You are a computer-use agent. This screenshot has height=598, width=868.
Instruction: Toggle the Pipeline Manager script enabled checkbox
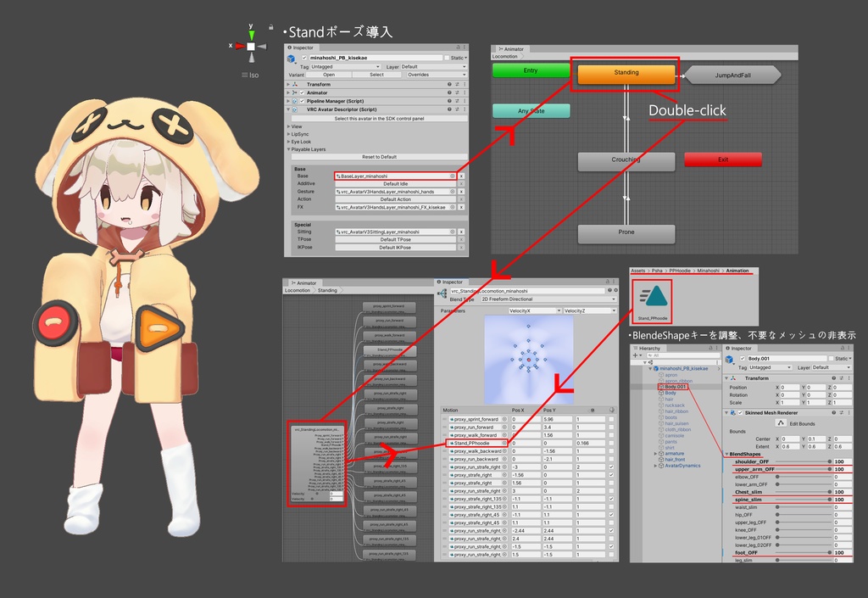[303, 101]
